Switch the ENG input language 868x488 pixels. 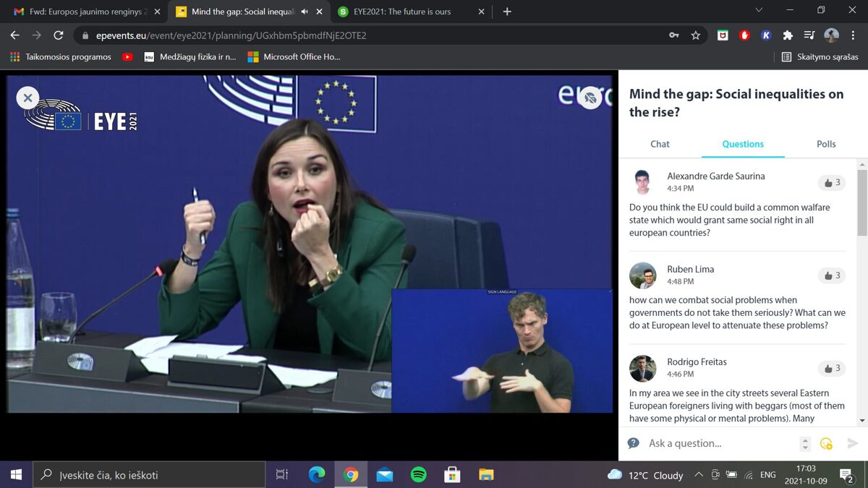tap(768, 475)
